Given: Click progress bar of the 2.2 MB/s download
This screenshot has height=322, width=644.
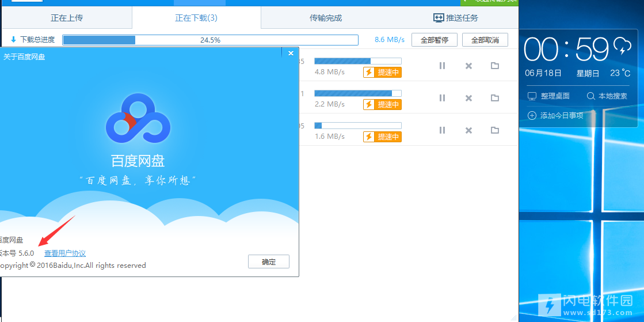Looking at the screenshot, I should [358, 93].
